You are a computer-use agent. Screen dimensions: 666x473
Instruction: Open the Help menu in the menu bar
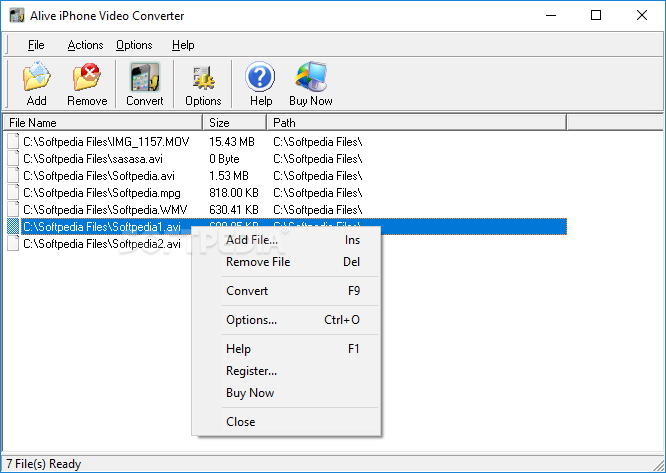click(183, 45)
